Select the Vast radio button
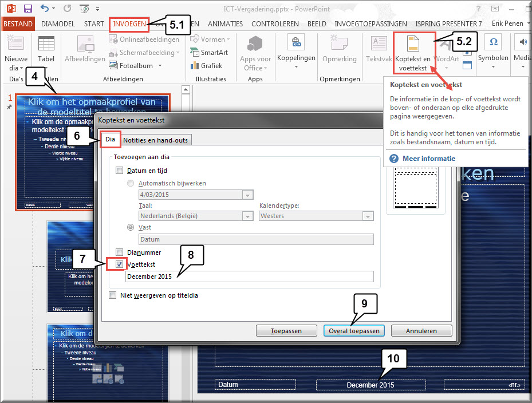Image resolution: width=532 pixels, height=403 pixels. point(131,227)
